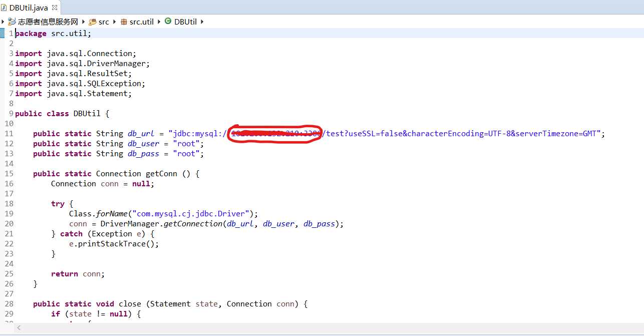Click the 'try {' line
The width and height of the screenshot is (644, 336).
tap(62, 204)
